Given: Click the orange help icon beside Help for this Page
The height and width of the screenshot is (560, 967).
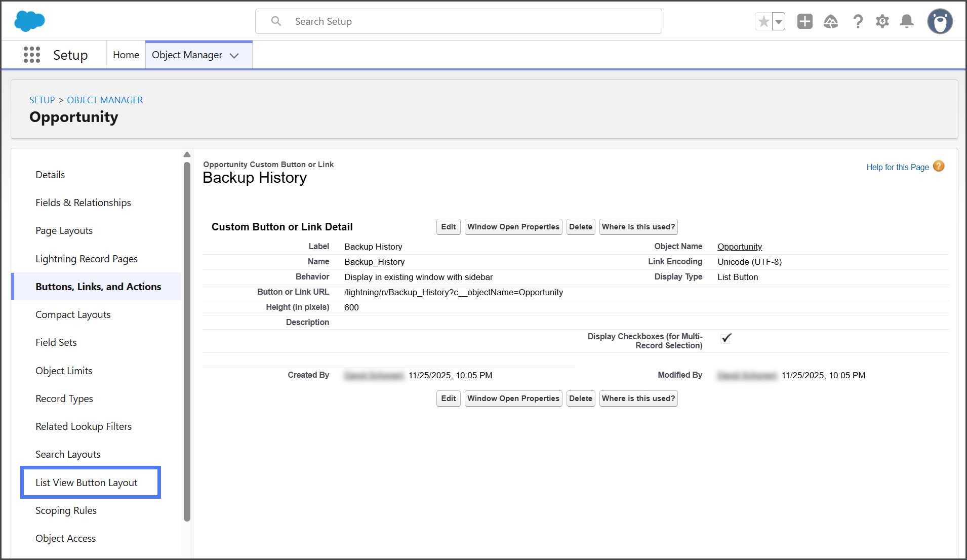Looking at the screenshot, I should 939,167.
